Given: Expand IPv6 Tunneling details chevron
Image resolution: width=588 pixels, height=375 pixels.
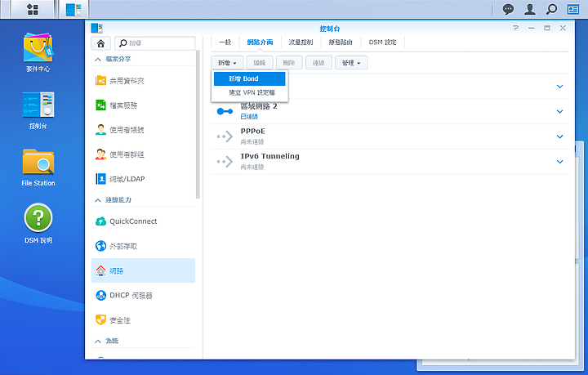Looking at the screenshot, I should coord(560,162).
